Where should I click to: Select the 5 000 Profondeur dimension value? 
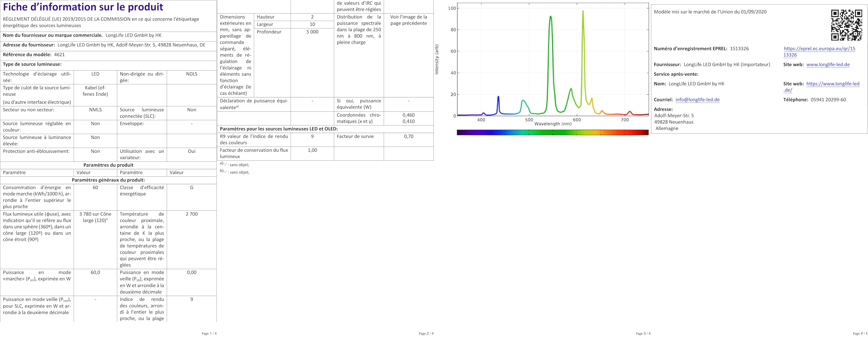pos(312,32)
